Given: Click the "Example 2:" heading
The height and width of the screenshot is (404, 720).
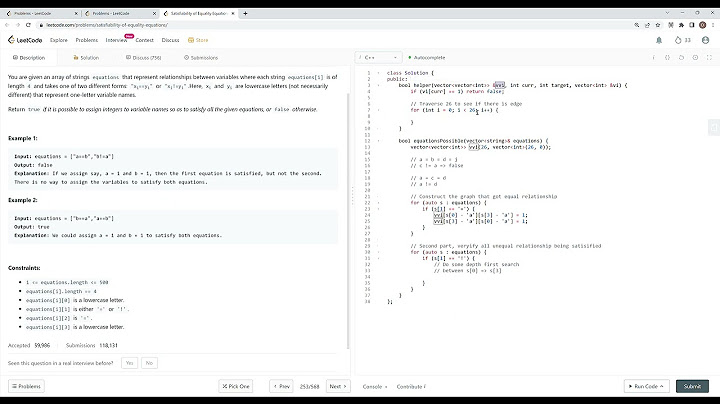Looking at the screenshot, I should (22, 200).
